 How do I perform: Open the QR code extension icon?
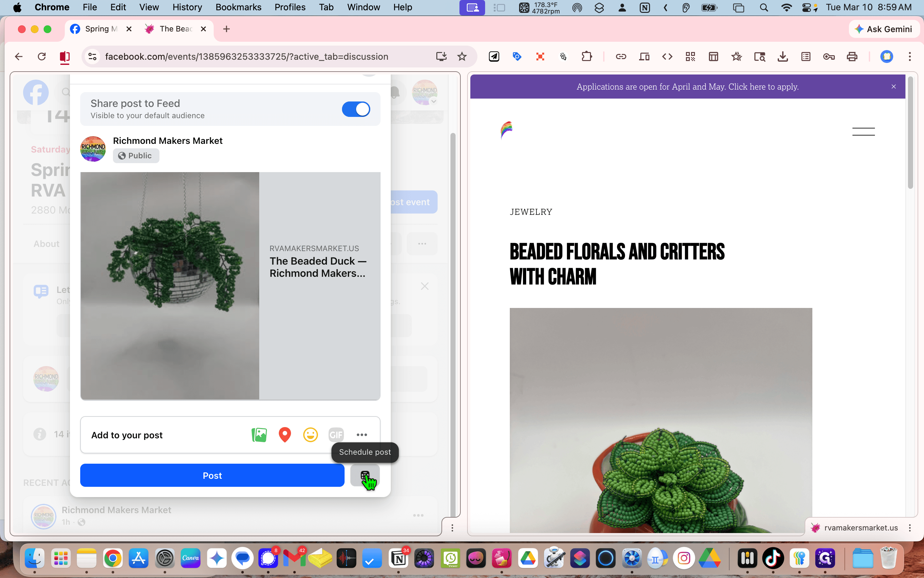[x=690, y=57]
